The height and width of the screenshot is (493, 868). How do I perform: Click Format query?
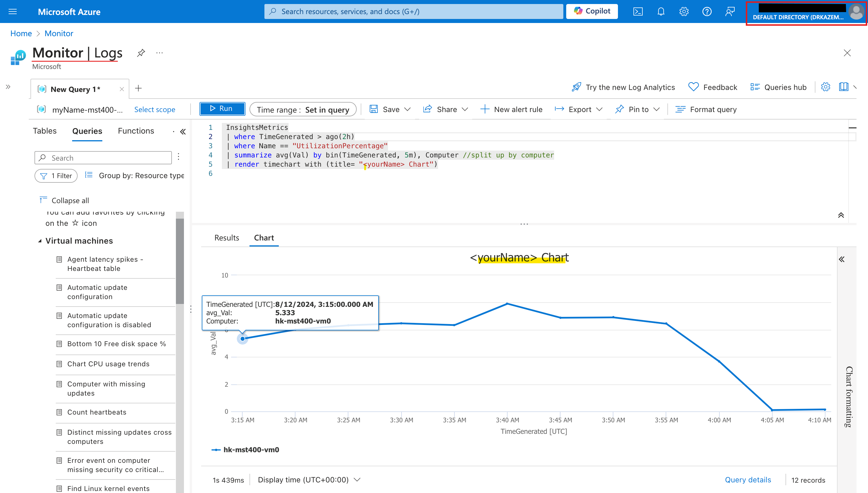(706, 109)
